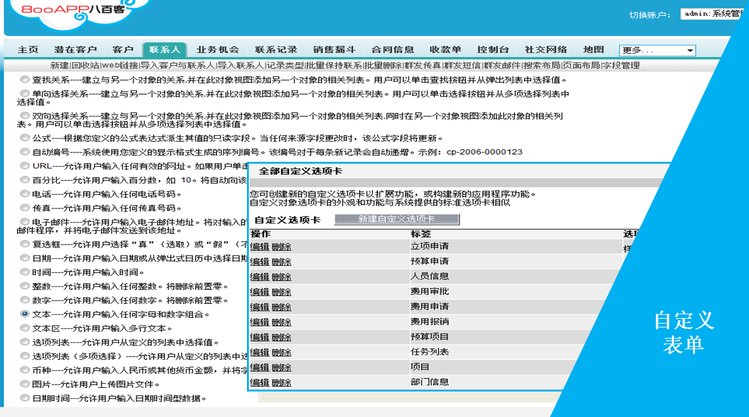The height and width of the screenshot is (417, 749).
Task: Select the 图片 upload field radio
Action: pyautogui.click(x=24, y=384)
